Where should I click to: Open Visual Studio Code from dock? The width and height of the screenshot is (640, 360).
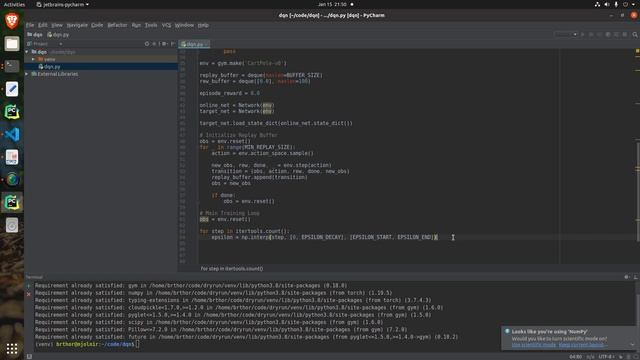[x=12, y=134]
